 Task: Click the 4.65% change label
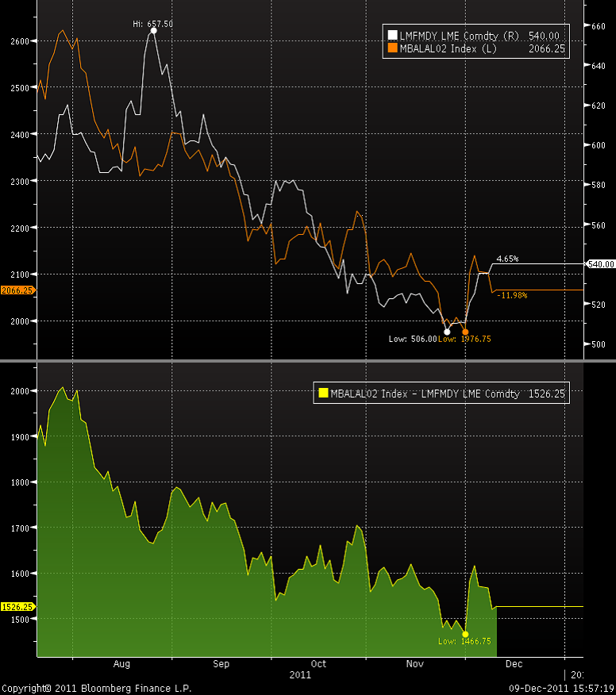pyautogui.click(x=507, y=259)
